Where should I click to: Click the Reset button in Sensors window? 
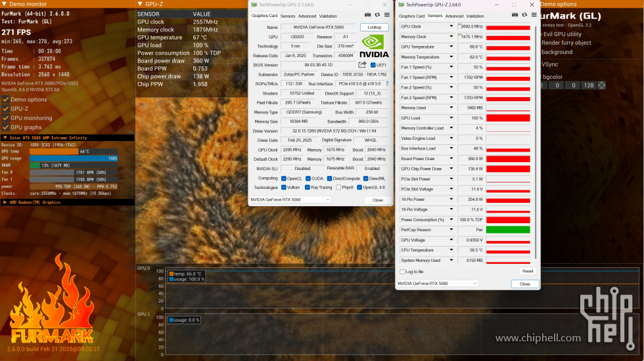pos(527,271)
